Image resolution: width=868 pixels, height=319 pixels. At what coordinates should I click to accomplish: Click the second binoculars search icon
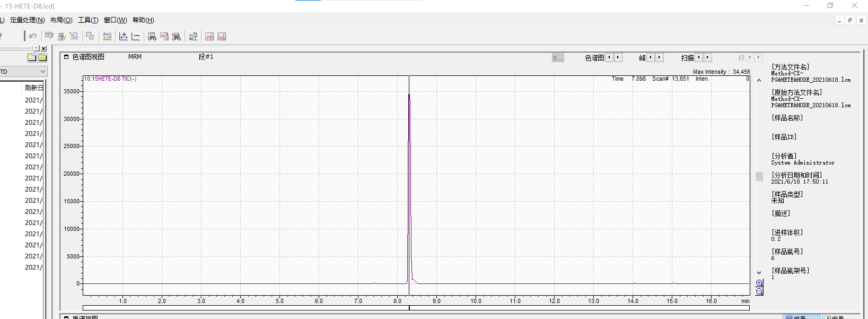point(177,36)
